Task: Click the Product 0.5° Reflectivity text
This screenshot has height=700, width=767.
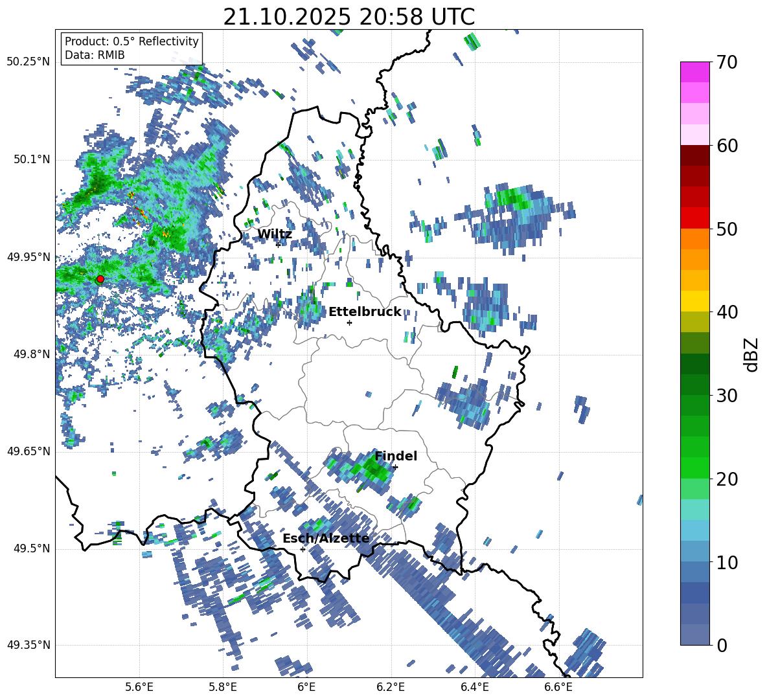Action: [132, 41]
